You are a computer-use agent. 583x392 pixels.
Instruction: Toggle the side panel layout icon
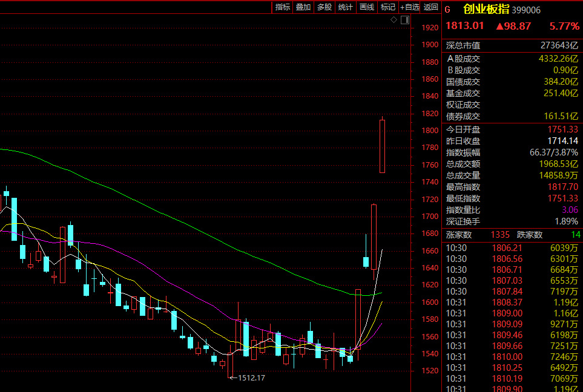click(x=404, y=20)
